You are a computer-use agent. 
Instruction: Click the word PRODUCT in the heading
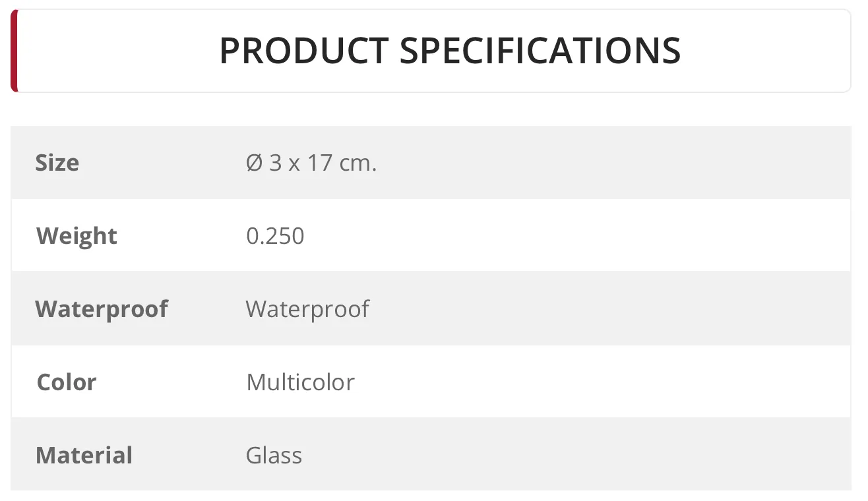click(x=304, y=51)
